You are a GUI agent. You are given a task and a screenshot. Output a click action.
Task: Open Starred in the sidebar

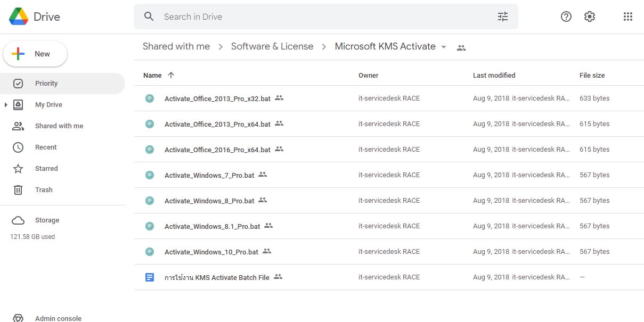(x=46, y=169)
